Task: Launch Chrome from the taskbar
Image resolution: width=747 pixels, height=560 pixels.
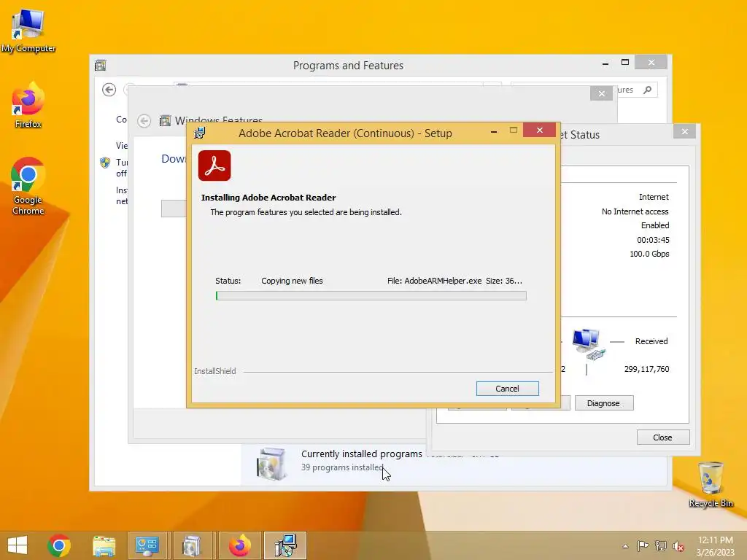Action: pos(59,545)
